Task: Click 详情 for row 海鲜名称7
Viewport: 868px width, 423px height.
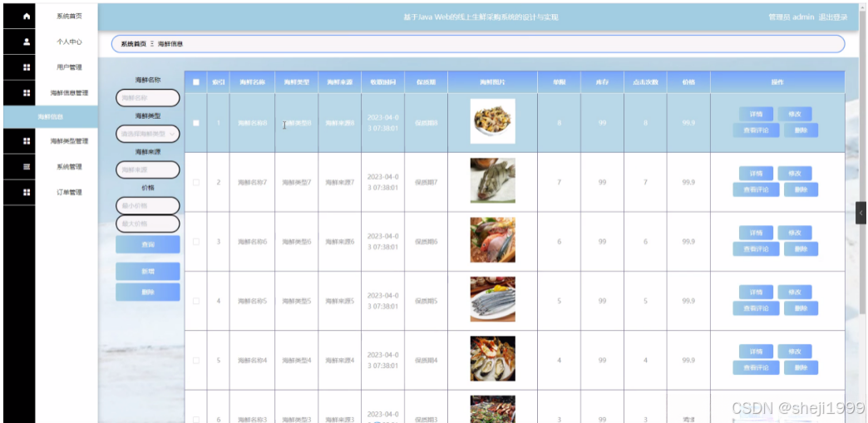Action: [x=756, y=174]
